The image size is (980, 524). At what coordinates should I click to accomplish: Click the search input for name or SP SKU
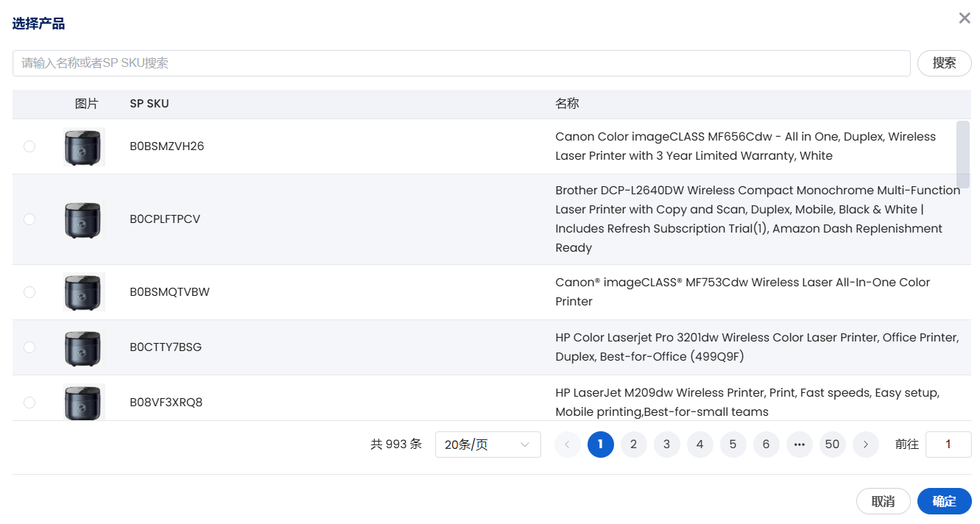462,63
